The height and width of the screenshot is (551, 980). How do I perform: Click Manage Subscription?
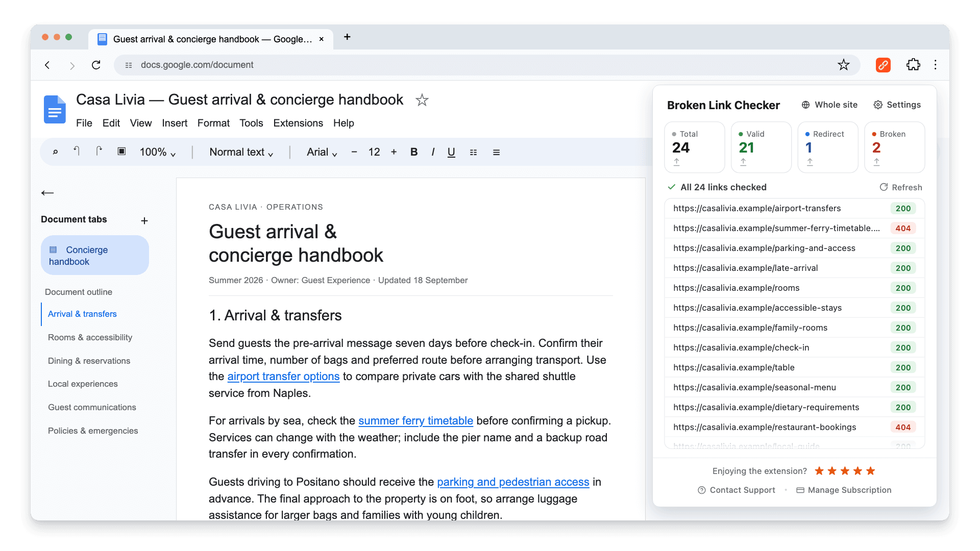(x=844, y=490)
